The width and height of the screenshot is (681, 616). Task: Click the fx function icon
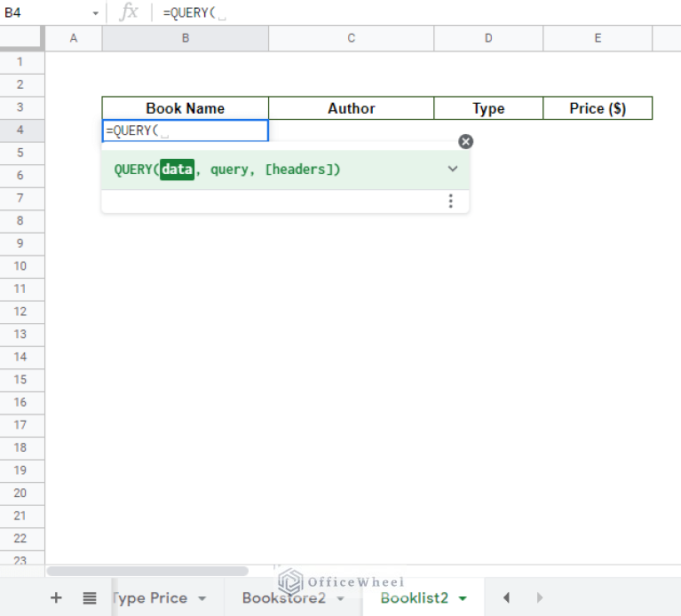click(130, 12)
